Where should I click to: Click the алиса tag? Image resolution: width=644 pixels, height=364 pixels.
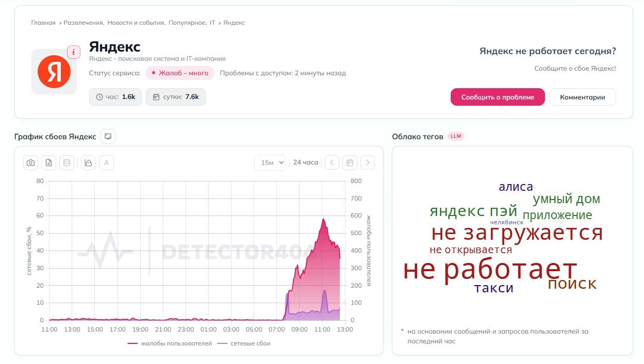click(516, 187)
